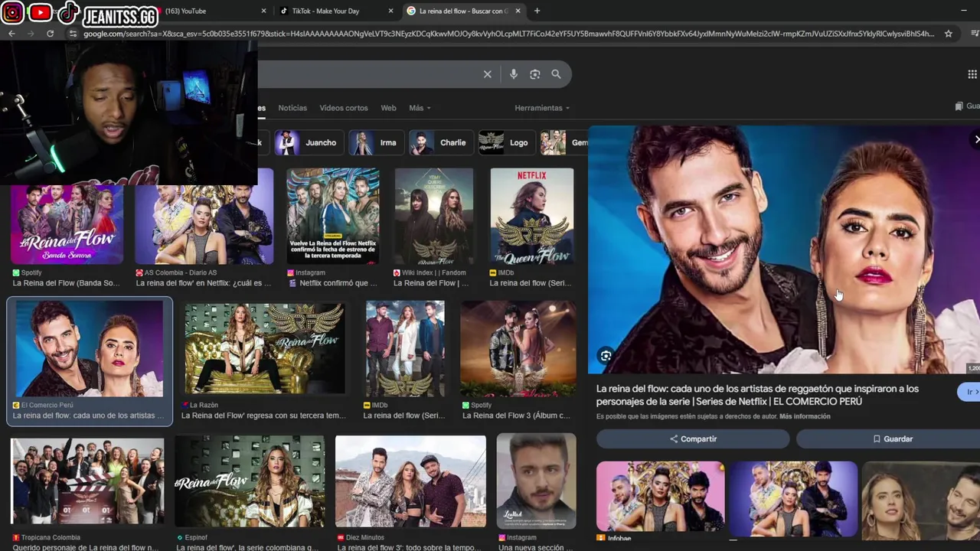Click the magnifying glass search icon
The height and width of the screenshot is (551, 980).
click(x=557, y=74)
